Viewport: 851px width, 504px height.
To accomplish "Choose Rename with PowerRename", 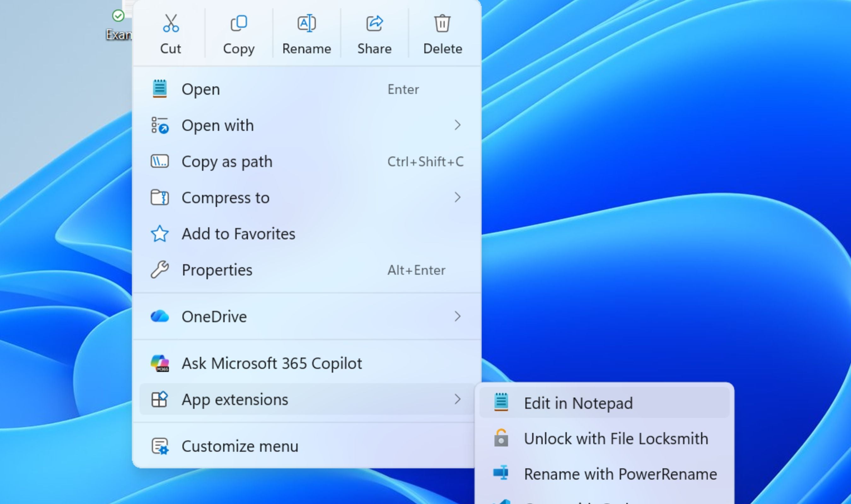I will pyautogui.click(x=604, y=473).
